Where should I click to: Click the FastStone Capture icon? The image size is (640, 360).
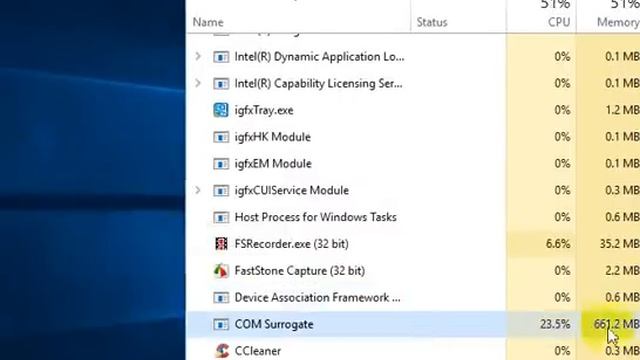(x=221, y=271)
